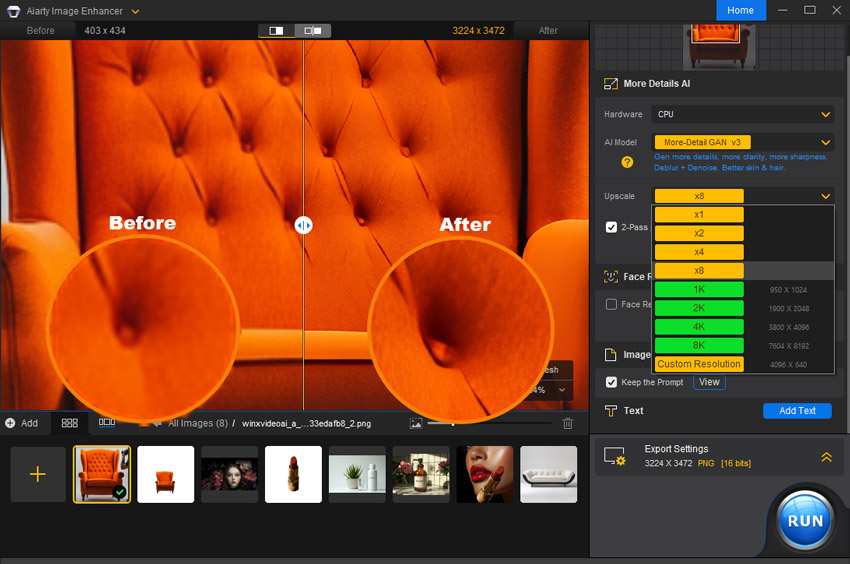The image size is (850, 564).
Task: Choose 4K resolution option
Action: coord(699,327)
